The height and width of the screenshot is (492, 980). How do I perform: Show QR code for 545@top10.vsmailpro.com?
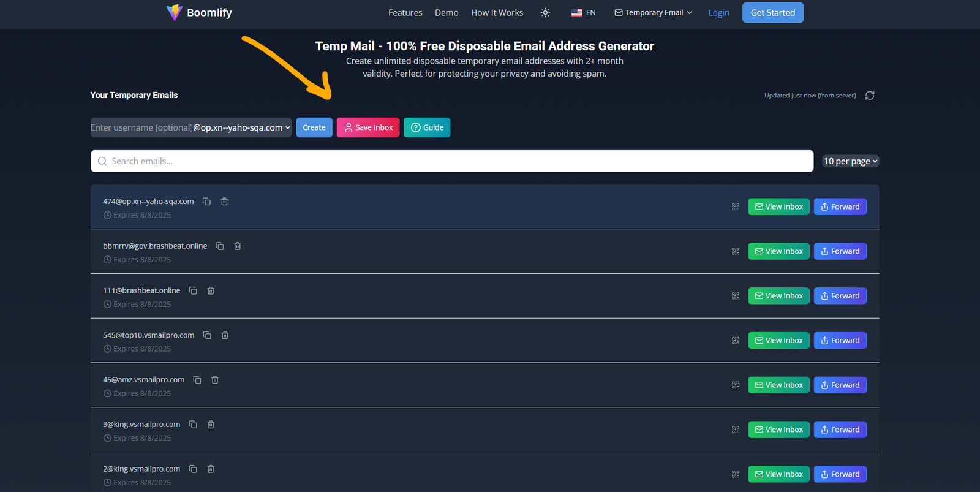[x=736, y=341]
